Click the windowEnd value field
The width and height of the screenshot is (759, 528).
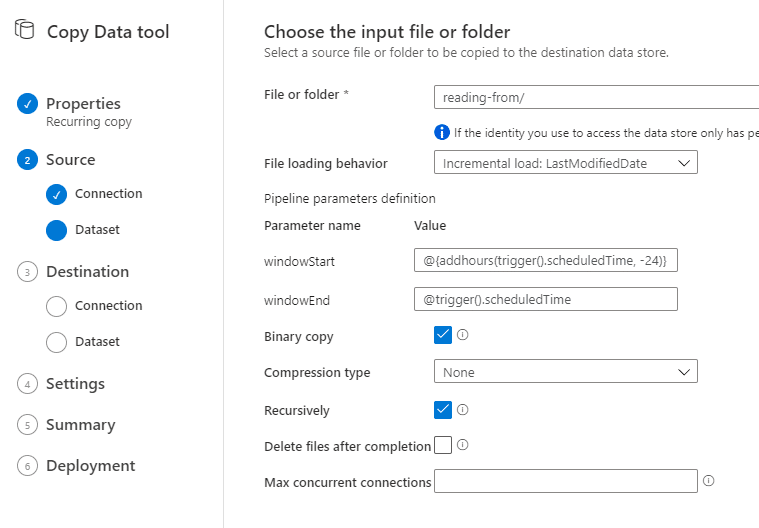[546, 299]
